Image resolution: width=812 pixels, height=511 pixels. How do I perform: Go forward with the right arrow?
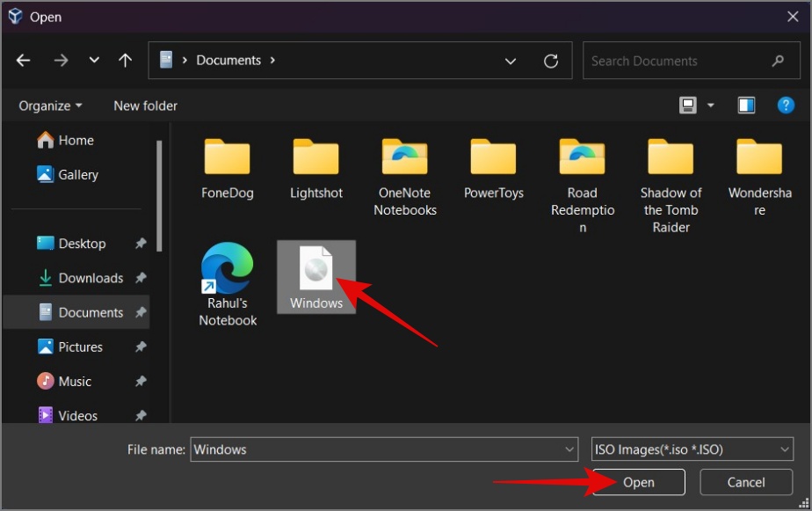pos(62,61)
